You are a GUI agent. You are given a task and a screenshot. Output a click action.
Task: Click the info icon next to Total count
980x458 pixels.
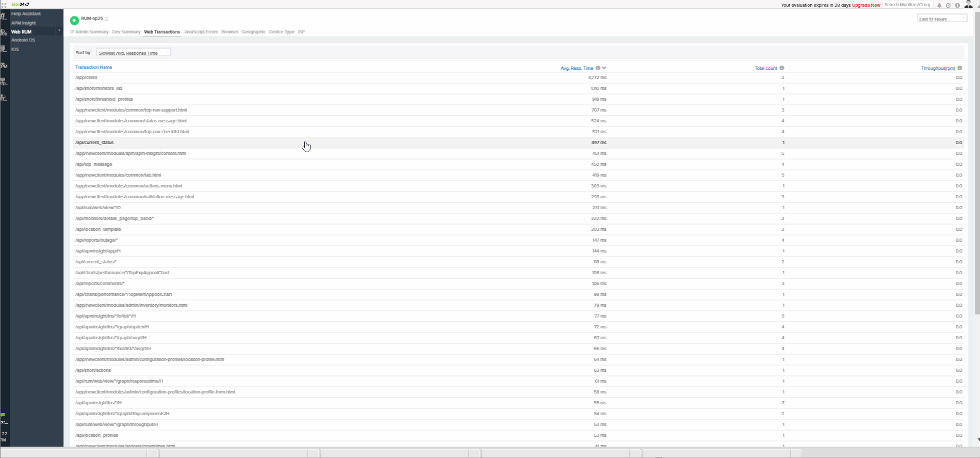pyautogui.click(x=782, y=68)
